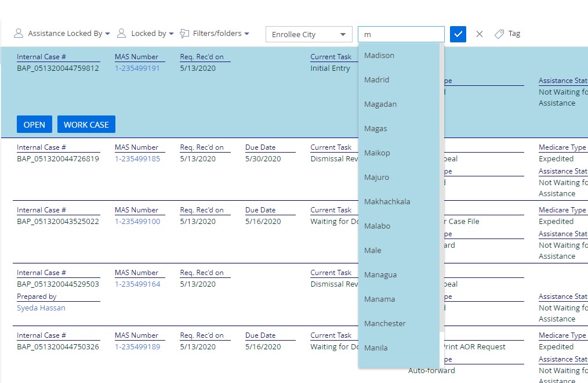Expand the Locked by dropdown arrow
Image resolution: width=588 pixels, height=383 pixels.
pos(172,34)
